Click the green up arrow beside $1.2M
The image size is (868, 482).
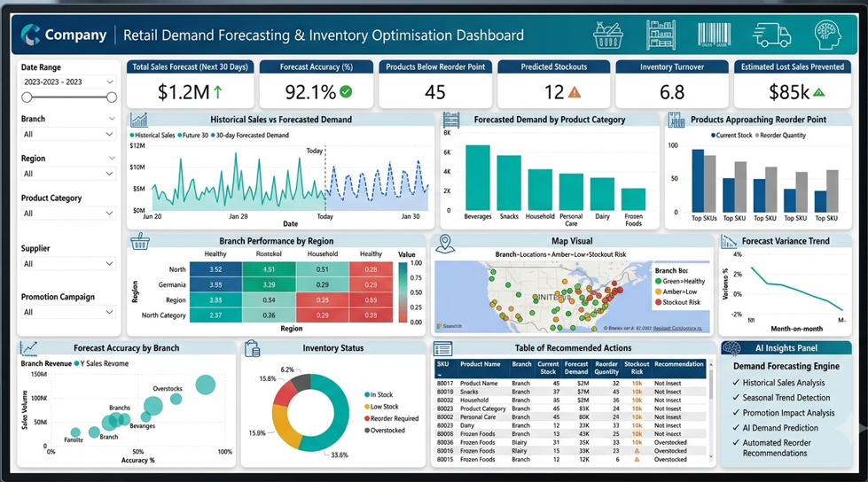click(x=218, y=92)
